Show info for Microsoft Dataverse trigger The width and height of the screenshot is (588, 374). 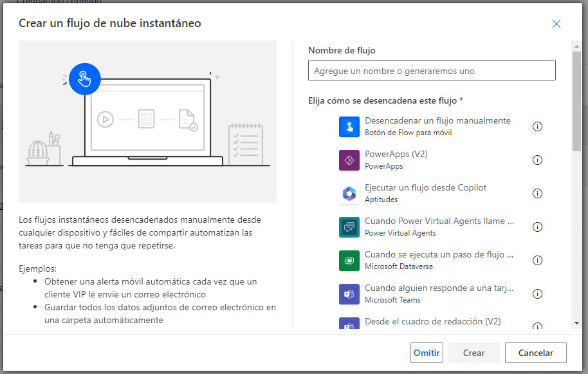[537, 260]
